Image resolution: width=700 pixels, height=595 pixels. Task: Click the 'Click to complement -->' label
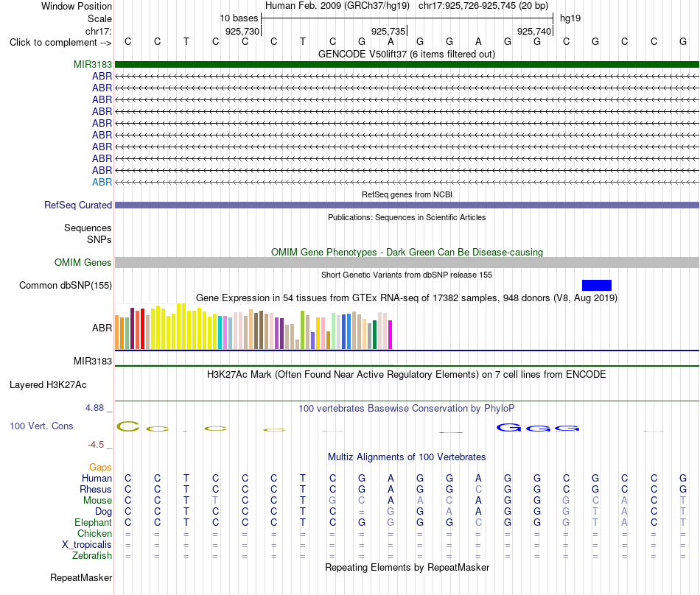[60, 43]
